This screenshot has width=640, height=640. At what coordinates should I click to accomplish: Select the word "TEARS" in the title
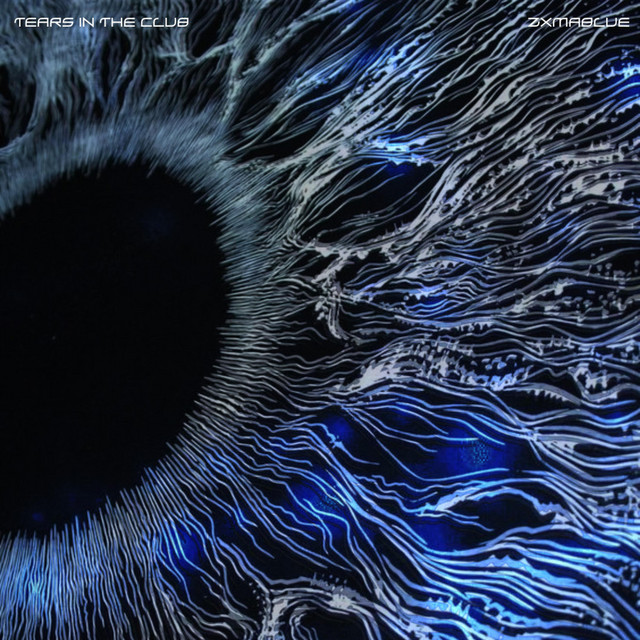tap(37, 21)
